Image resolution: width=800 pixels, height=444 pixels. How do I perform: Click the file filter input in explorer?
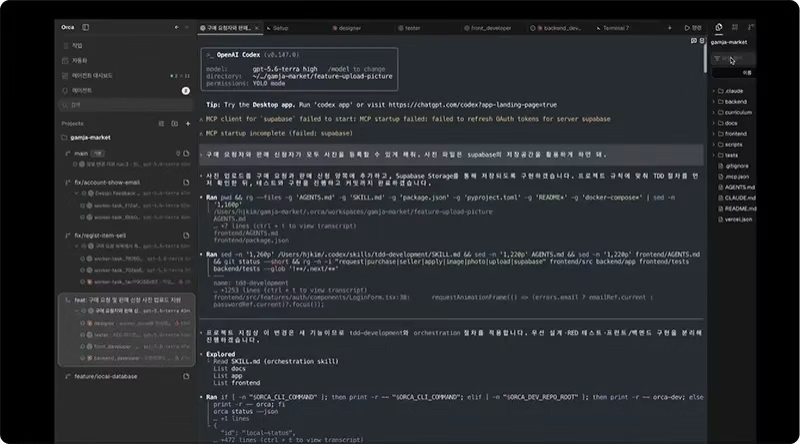point(733,59)
